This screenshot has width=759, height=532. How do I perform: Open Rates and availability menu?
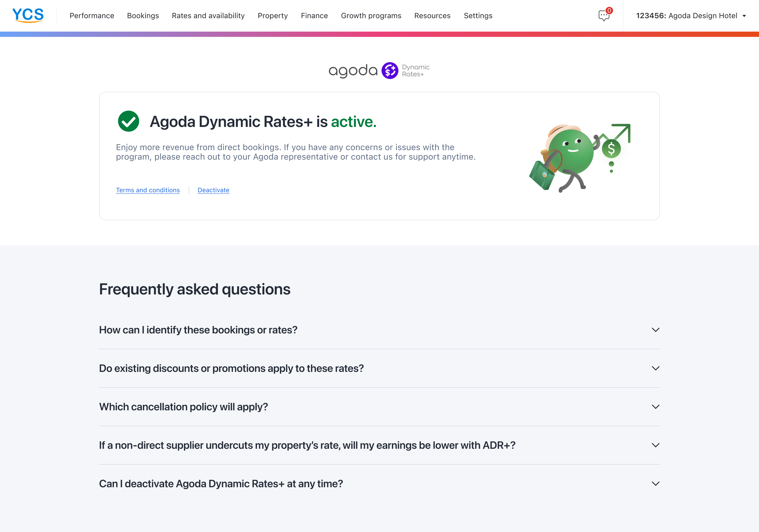[208, 16]
